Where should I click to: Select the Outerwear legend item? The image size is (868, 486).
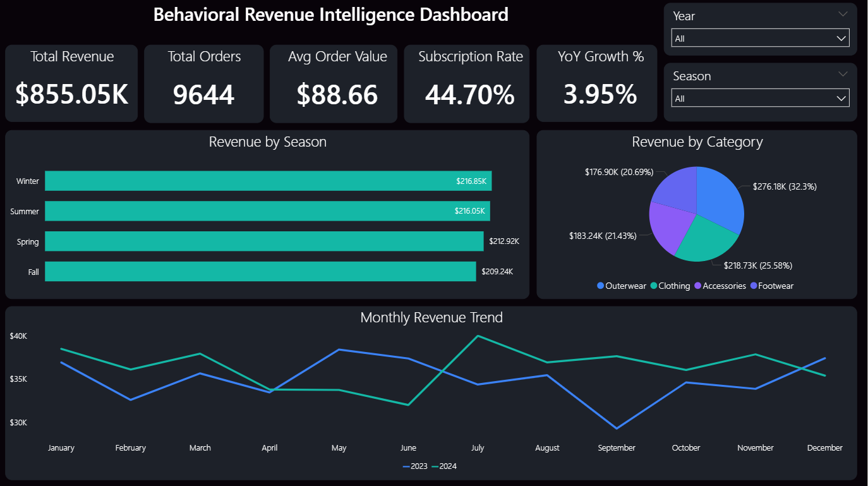(621, 286)
